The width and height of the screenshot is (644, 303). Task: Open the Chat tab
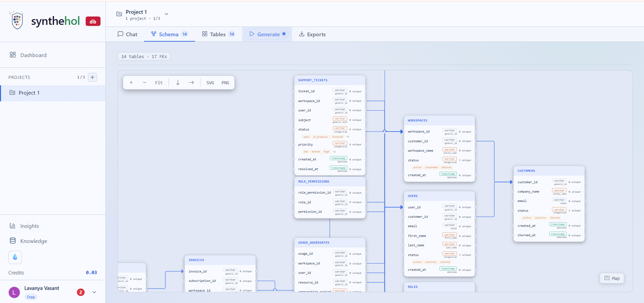127,34
